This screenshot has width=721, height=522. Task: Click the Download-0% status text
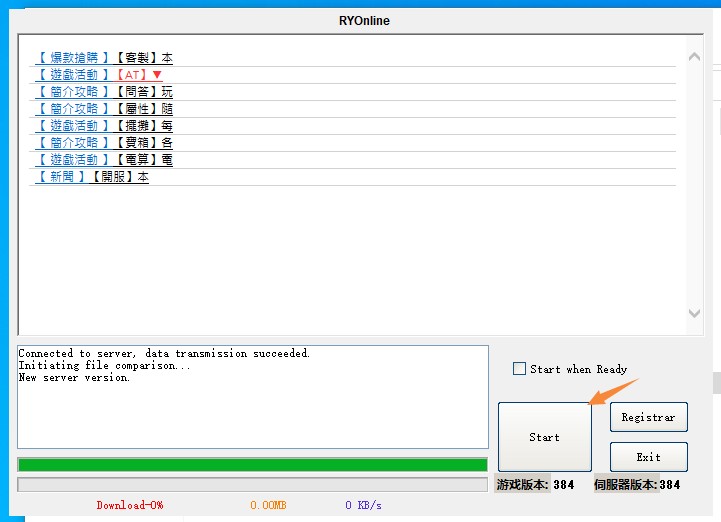[x=130, y=505]
